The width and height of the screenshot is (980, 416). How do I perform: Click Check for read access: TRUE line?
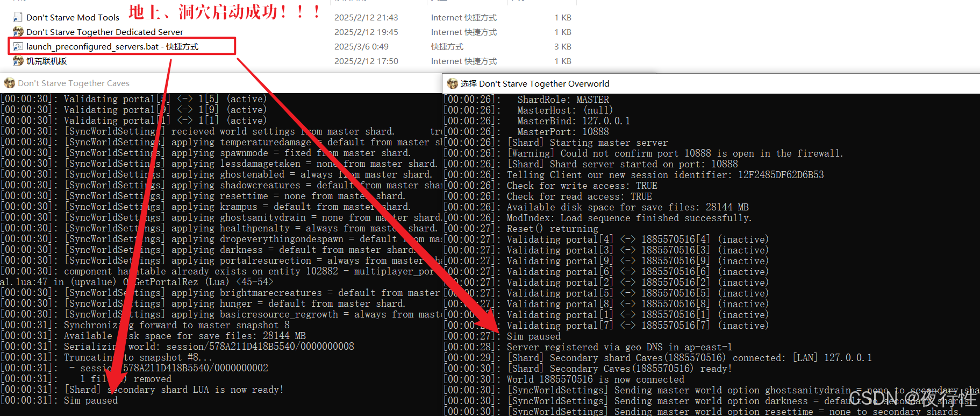coord(548,196)
